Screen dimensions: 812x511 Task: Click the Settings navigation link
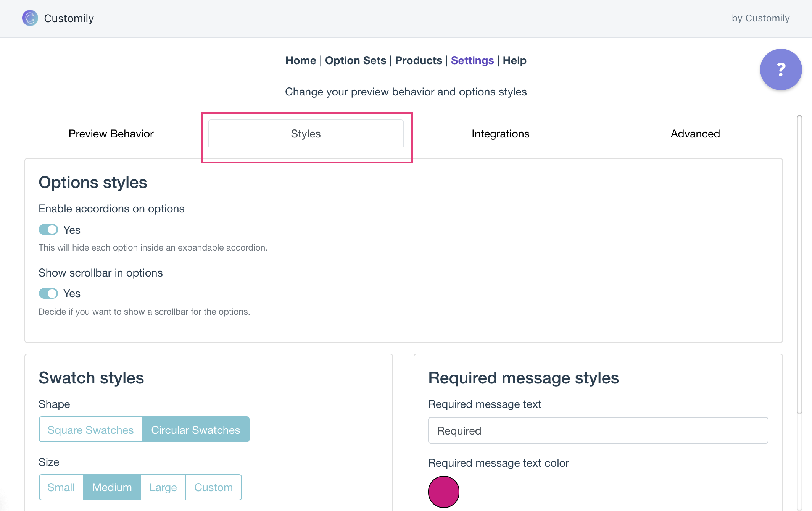pyautogui.click(x=472, y=60)
